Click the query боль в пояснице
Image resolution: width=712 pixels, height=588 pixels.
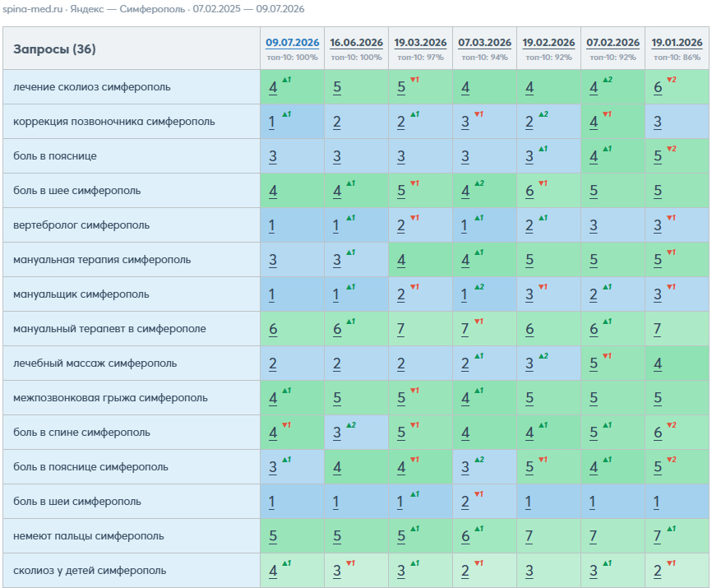click(x=55, y=155)
